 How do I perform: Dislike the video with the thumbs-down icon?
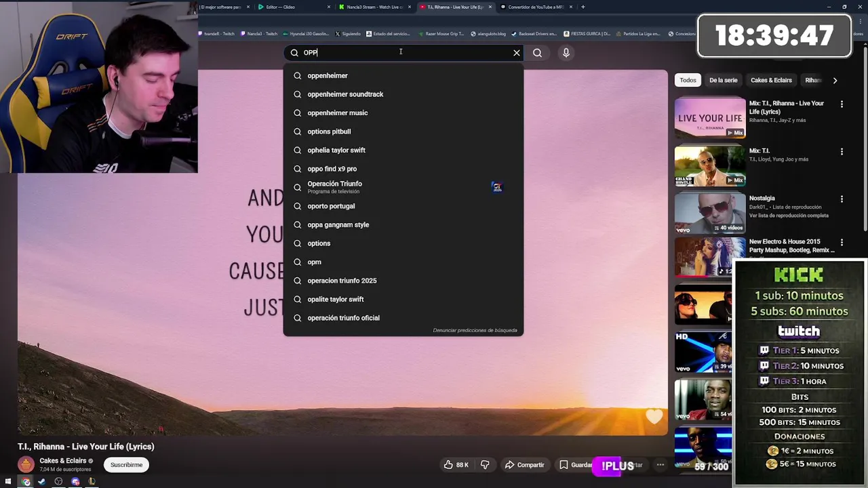coord(485,465)
